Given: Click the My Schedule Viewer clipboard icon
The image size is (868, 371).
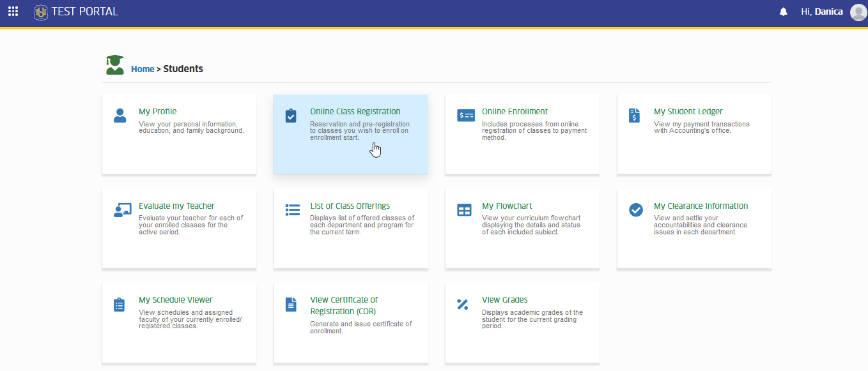Looking at the screenshot, I should pyautogui.click(x=119, y=305).
